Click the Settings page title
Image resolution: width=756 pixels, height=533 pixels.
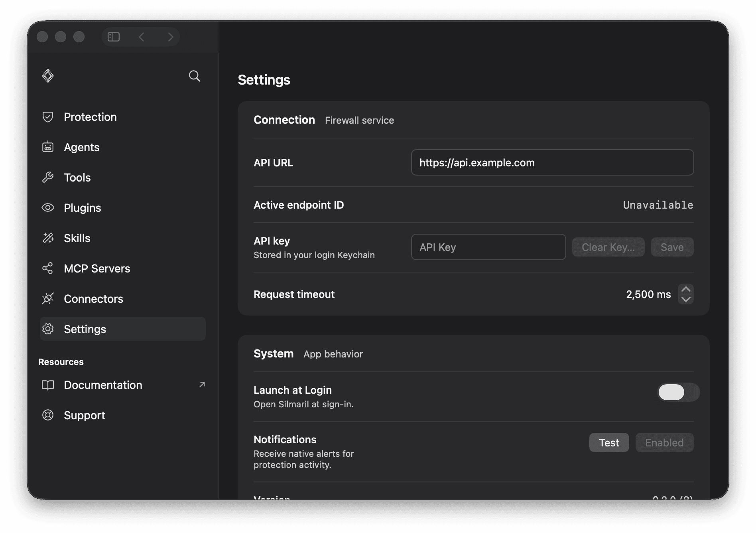(264, 80)
